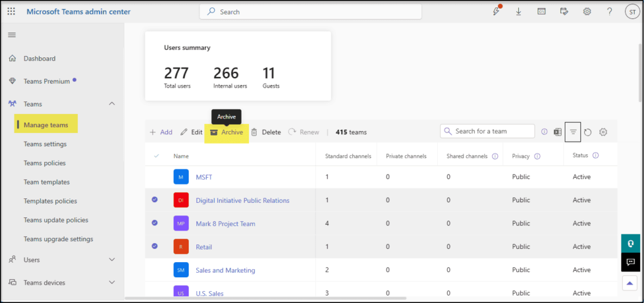The width and height of the screenshot is (644, 303).
Task: Click the calendar edit icon in header
Action: click(564, 11)
